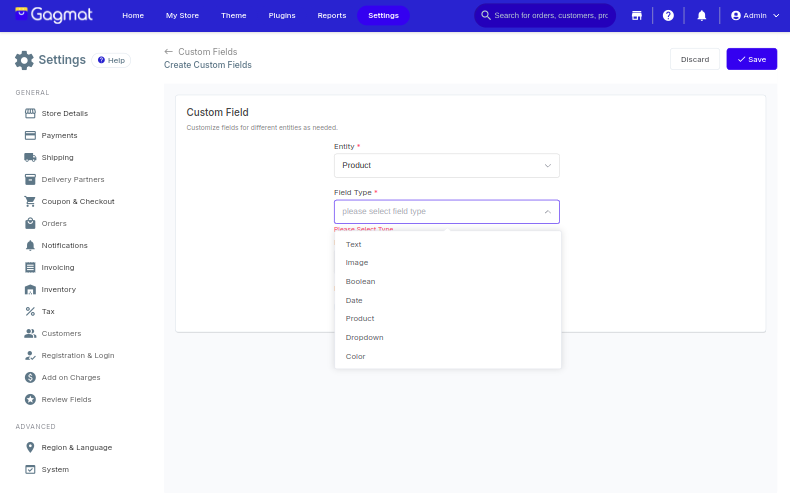Open Coupon & Checkout settings

click(78, 201)
